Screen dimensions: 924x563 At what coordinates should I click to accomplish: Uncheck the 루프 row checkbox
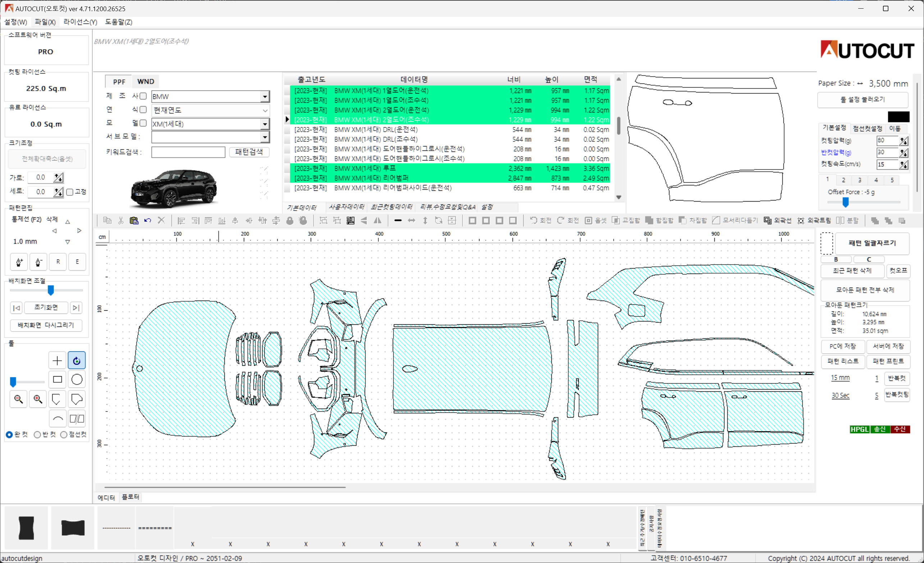[x=288, y=169]
